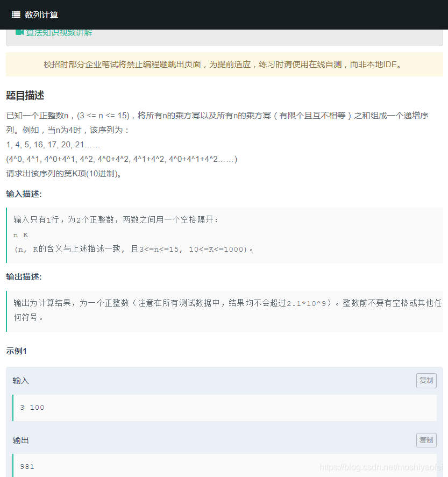Click the powers line starting with (4^0, 4^1
Screen dimensions: 448x477
[x=122, y=159]
